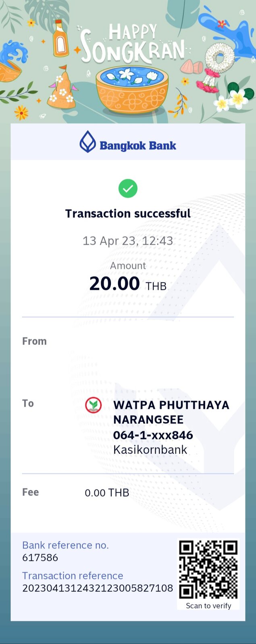
Task: Tap the Transaction successful heading
Action: click(128, 213)
